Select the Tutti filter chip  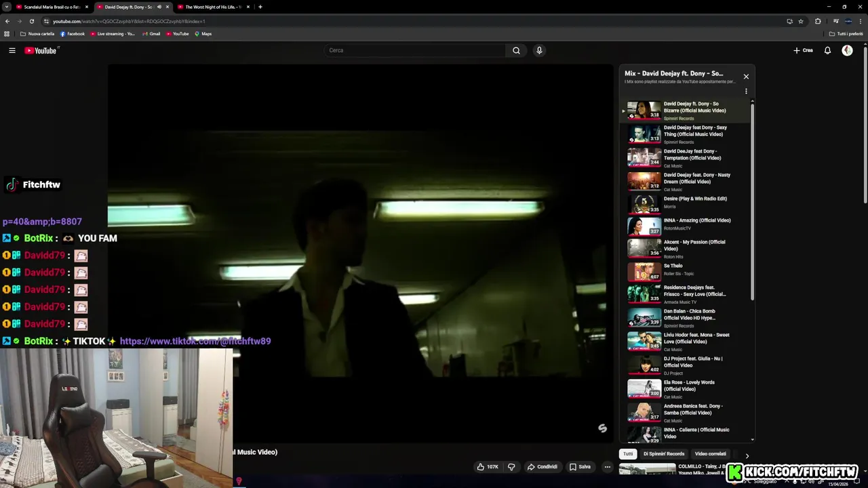click(628, 454)
